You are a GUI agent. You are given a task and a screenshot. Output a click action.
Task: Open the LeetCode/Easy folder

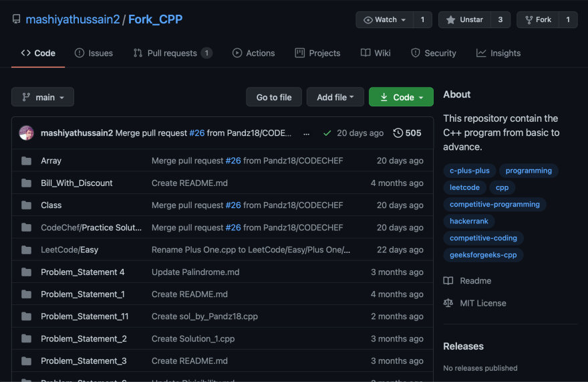(69, 250)
